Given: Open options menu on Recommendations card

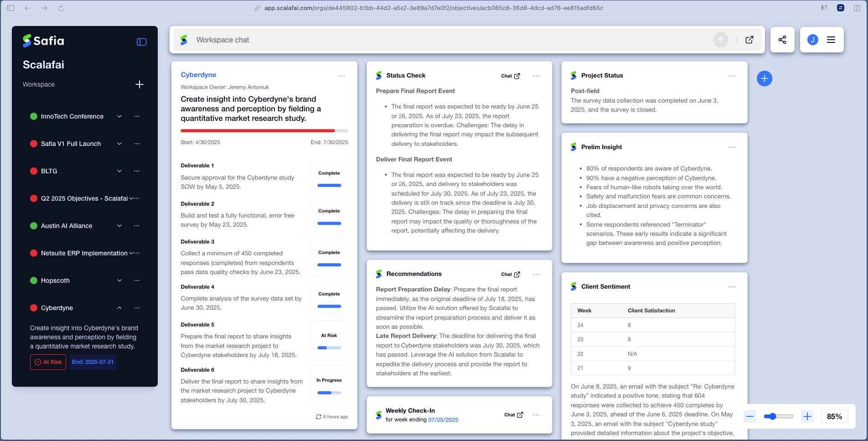Looking at the screenshot, I should [x=536, y=275].
